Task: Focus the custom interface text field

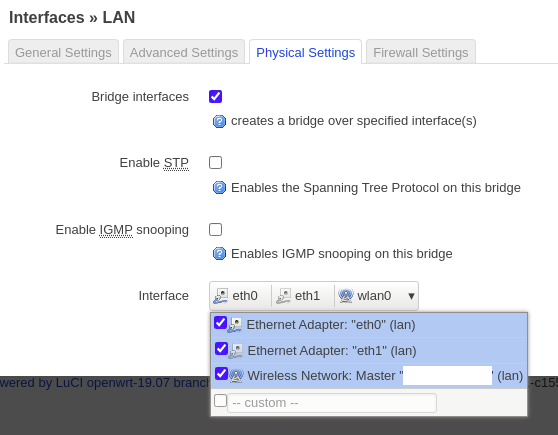Action: pyautogui.click(x=332, y=403)
